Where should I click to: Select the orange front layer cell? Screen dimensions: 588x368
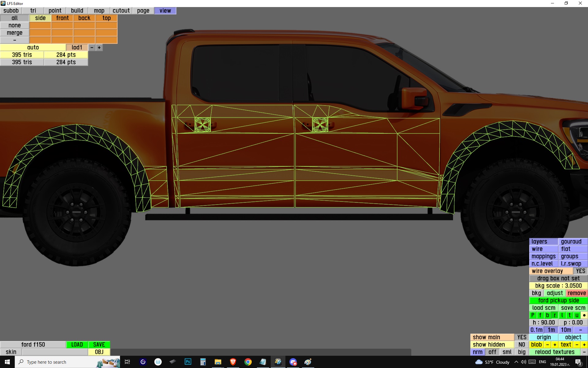(62, 18)
